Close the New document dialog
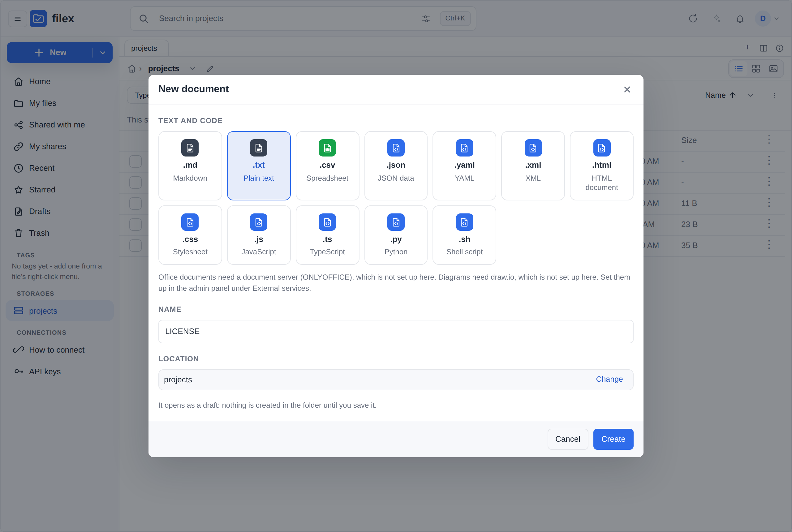This screenshot has height=532, width=792. 627,89
